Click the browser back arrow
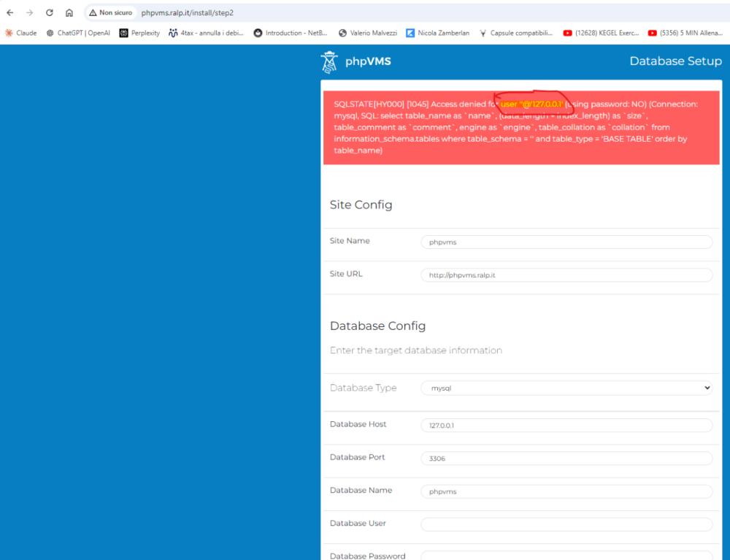The image size is (730, 560). coord(10,13)
